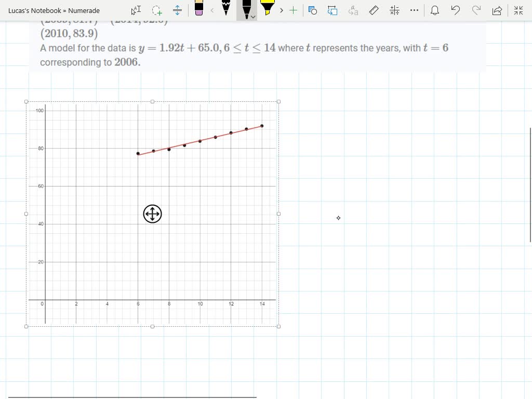
Task: Open the overflow menu with ellipsis
Action: pos(414,10)
